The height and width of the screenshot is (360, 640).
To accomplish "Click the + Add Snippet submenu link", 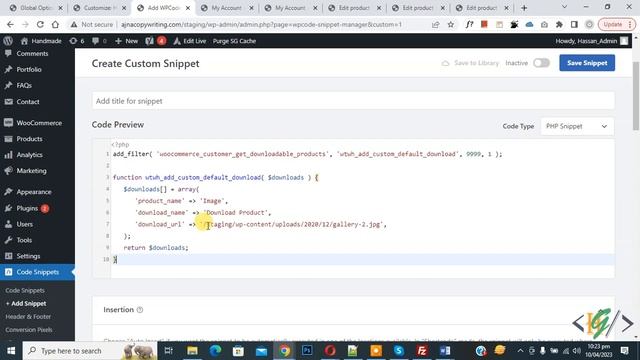I will 26,303.
